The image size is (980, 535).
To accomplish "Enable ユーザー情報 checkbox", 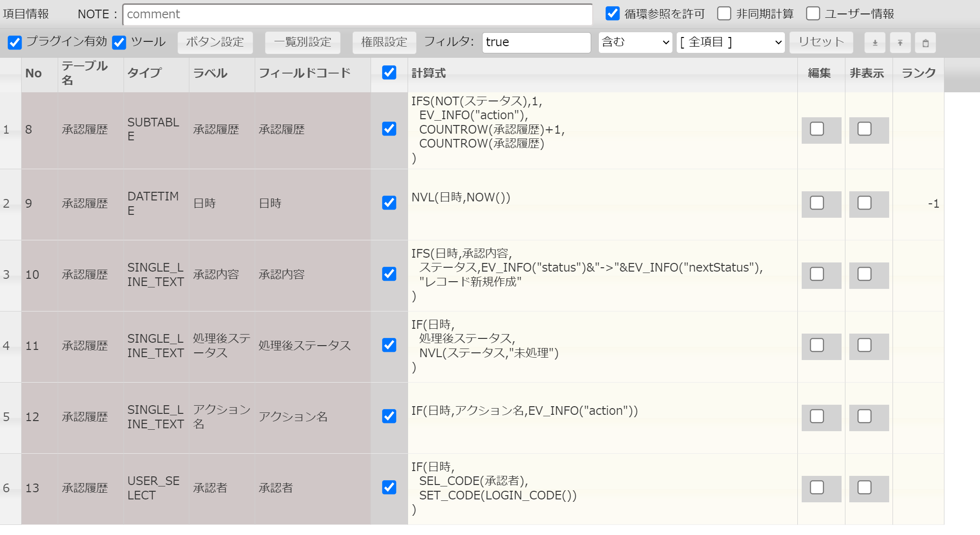I will point(813,13).
